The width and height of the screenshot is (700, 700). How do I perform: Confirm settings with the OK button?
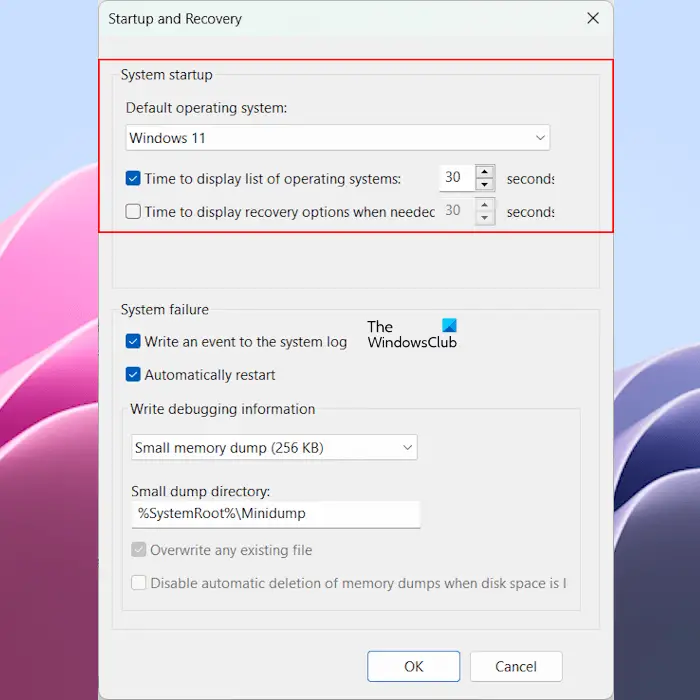click(x=413, y=666)
